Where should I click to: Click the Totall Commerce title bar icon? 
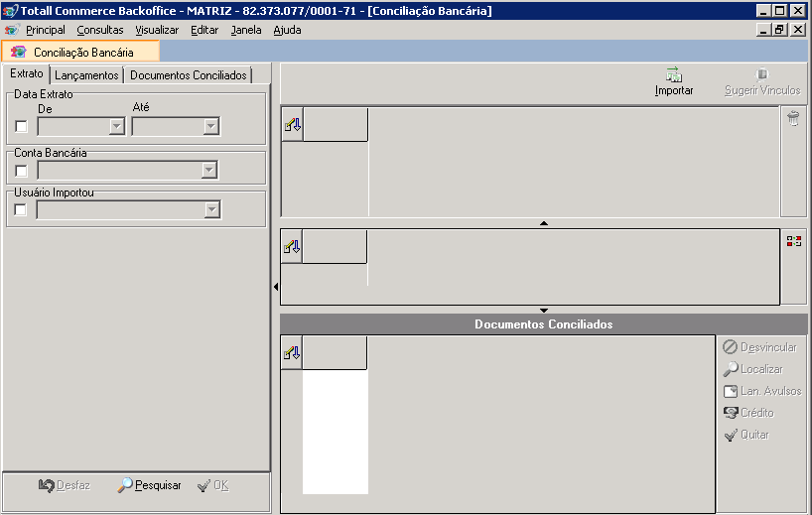[10, 10]
